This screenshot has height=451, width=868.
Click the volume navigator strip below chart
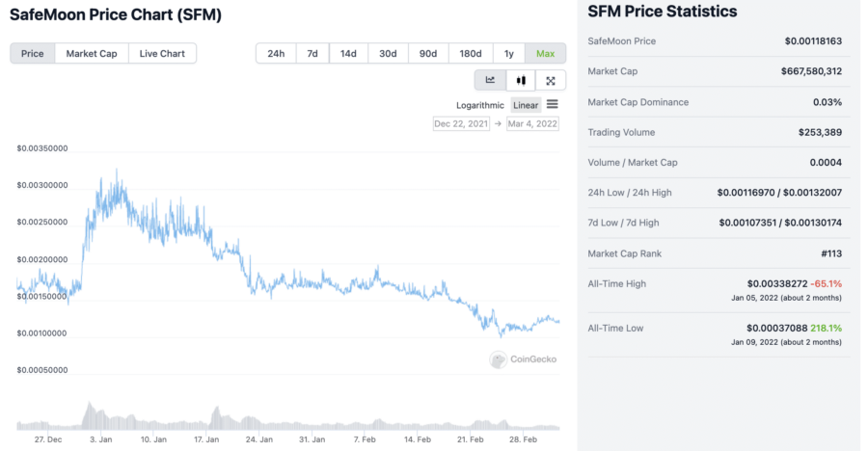tap(289, 417)
